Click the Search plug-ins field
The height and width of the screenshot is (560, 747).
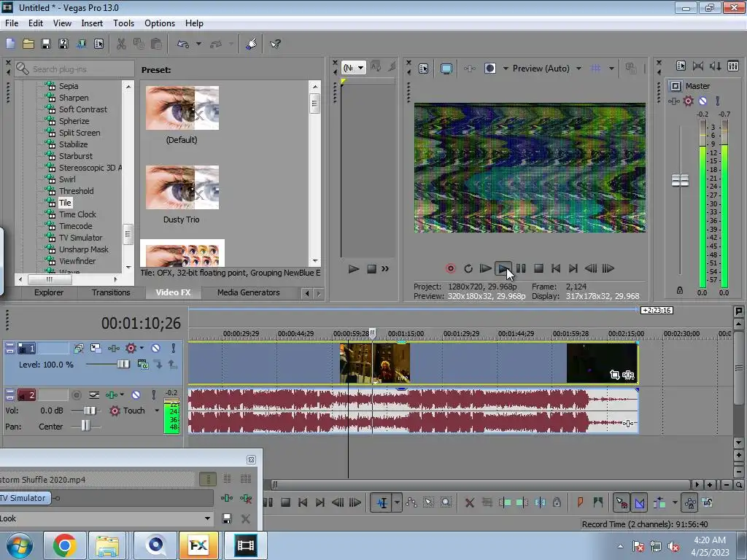tap(74, 69)
